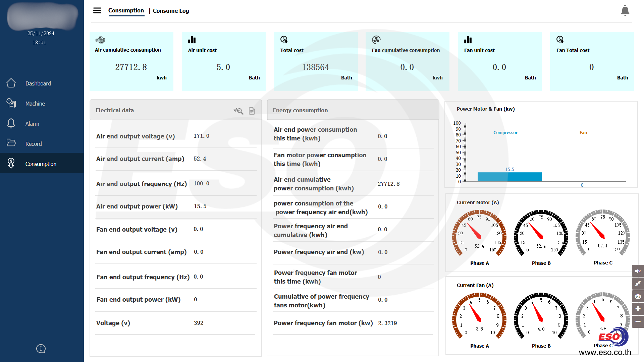Click the www.eso.co.th link
Screen dimensions: 644x362
coord(605,353)
